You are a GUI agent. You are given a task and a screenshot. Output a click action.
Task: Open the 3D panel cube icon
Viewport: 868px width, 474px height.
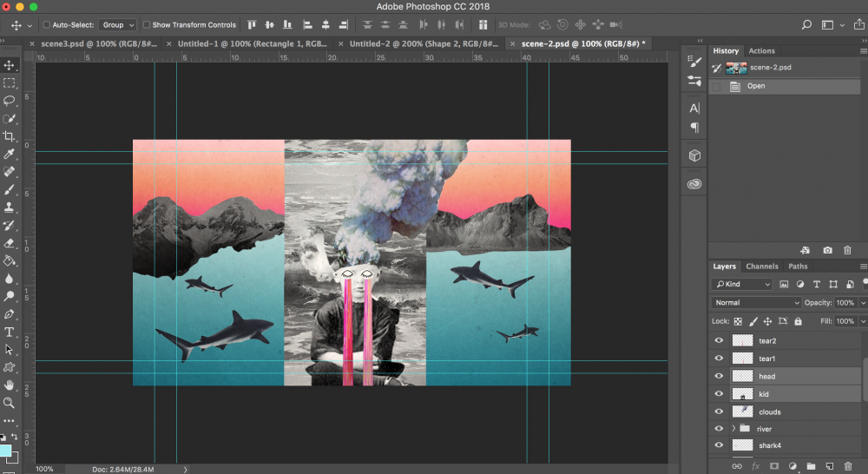coord(694,155)
